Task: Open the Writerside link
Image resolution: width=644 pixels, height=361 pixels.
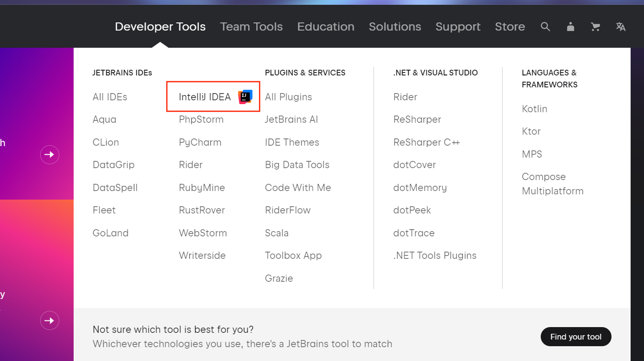Action: [202, 255]
